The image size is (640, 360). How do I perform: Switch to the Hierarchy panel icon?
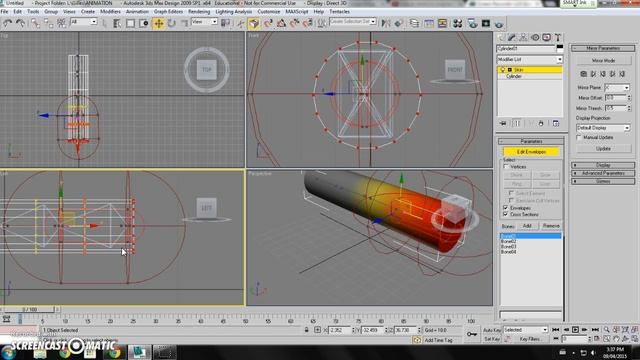523,38
